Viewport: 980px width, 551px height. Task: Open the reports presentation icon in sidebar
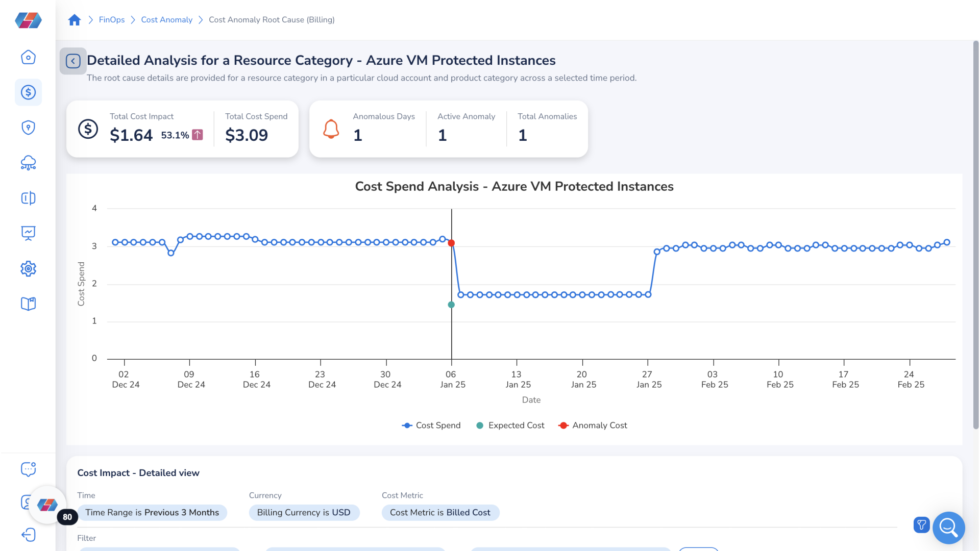(28, 233)
